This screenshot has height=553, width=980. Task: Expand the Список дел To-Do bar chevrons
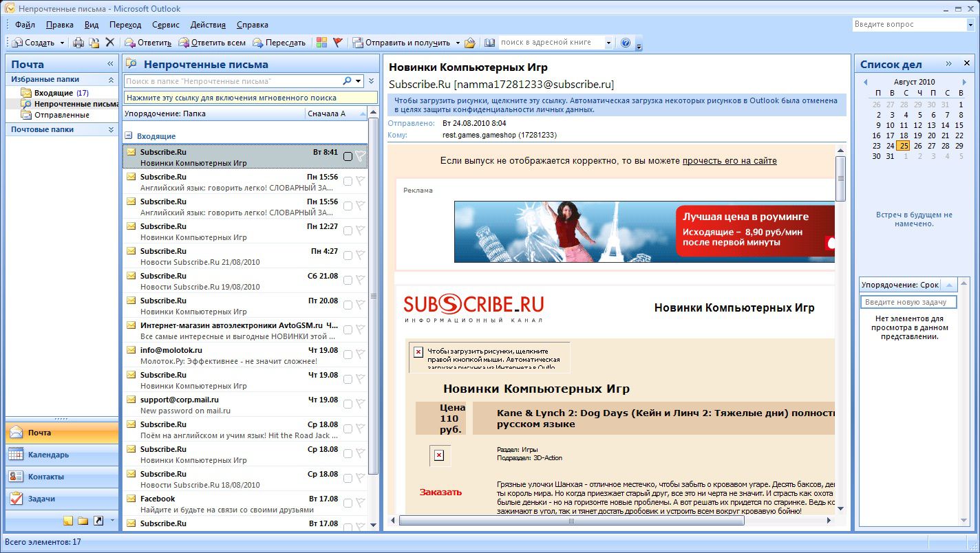coord(948,64)
